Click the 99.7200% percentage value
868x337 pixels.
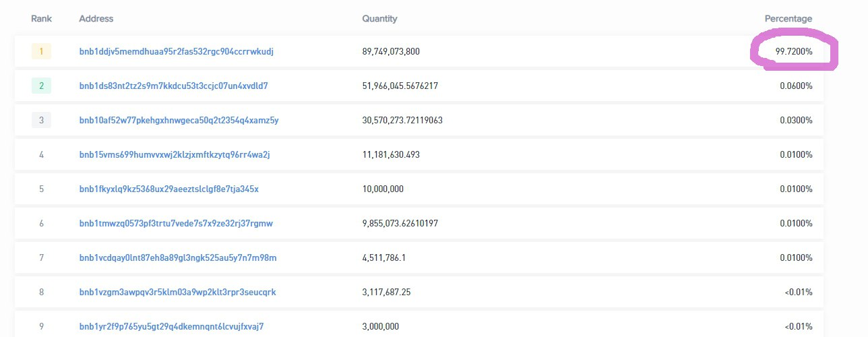coord(794,51)
